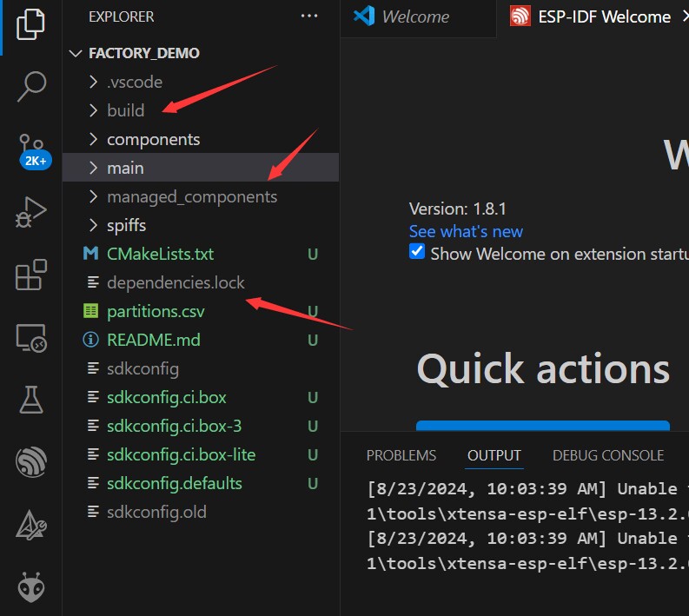Viewport: 689px width, 616px height.
Task: Open Source Control with 2K+ badge
Action: 34,151
